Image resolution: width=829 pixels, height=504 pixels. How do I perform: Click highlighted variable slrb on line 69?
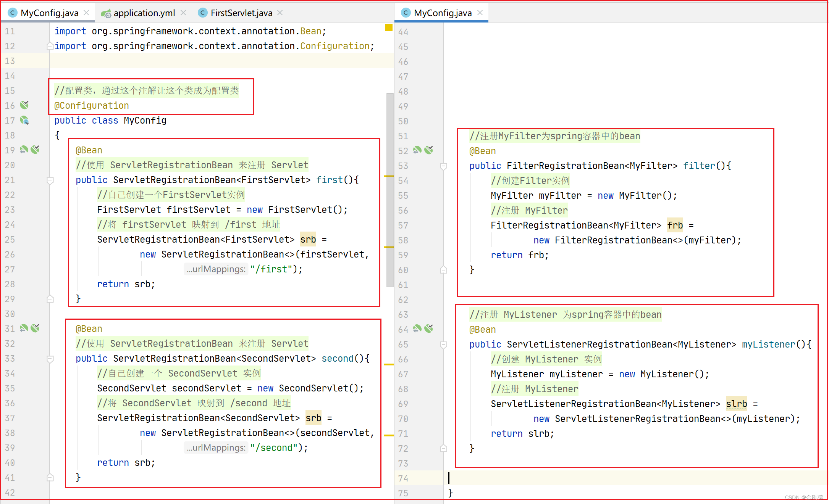click(737, 404)
